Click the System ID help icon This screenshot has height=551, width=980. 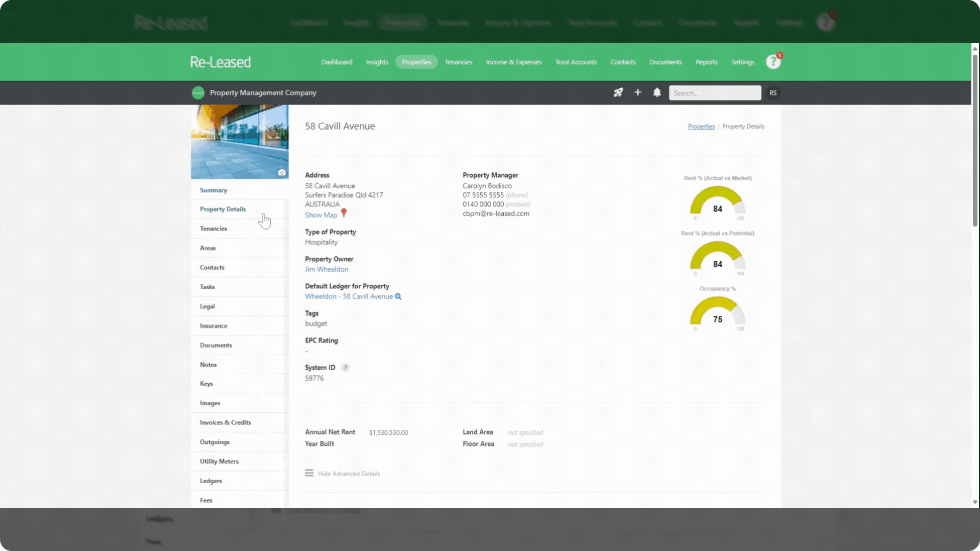(345, 367)
